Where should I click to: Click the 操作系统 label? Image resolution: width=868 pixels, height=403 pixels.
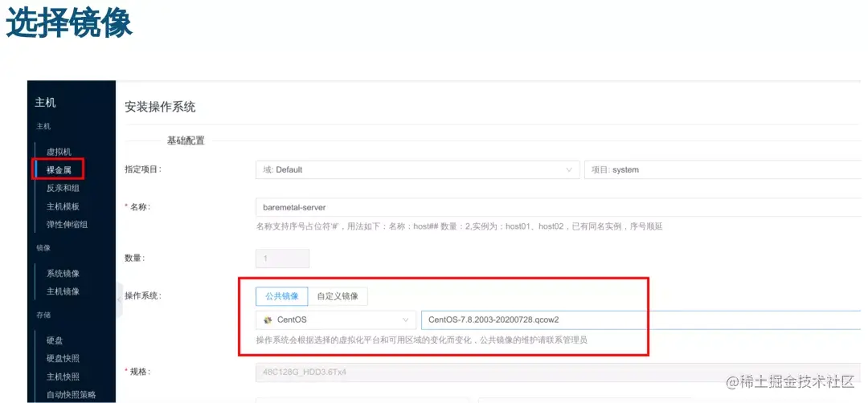143,295
